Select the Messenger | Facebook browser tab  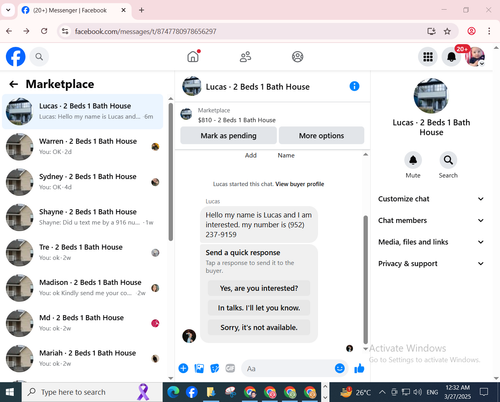click(x=74, y=10)
